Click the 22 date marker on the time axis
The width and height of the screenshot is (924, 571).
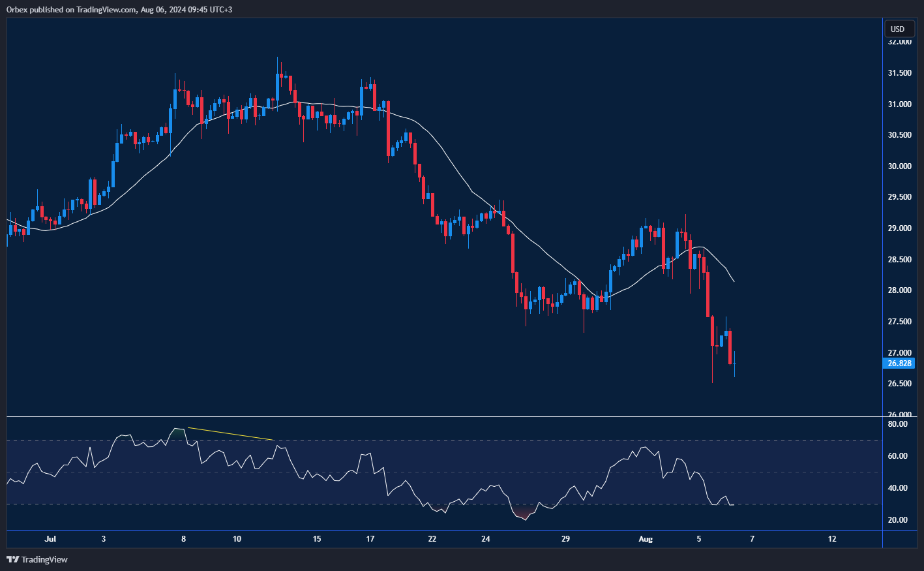(x=432, y=539)
